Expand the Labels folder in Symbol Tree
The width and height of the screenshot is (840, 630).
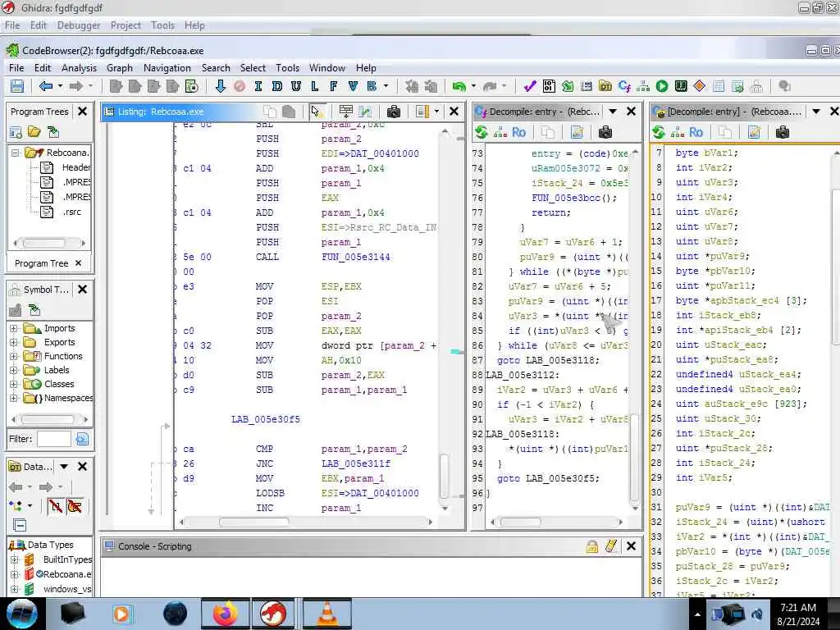pyautogui.click(x=14, y=370)
